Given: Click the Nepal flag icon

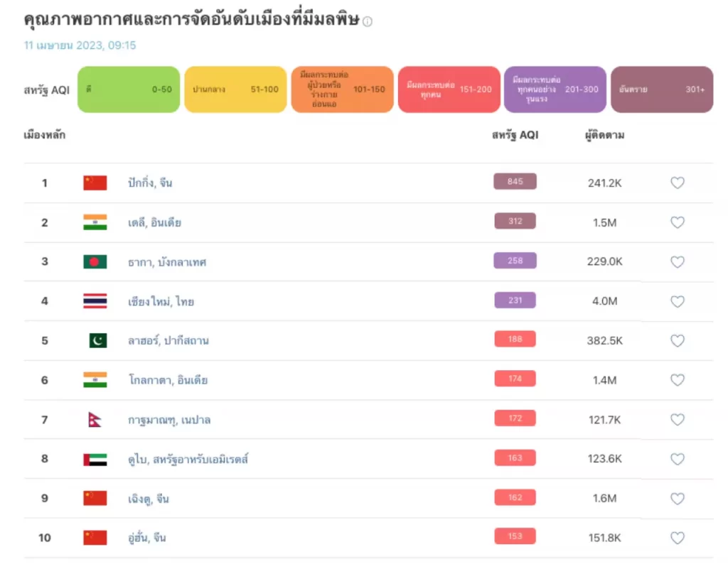Looking at the screenshot, I should (95, 420).
